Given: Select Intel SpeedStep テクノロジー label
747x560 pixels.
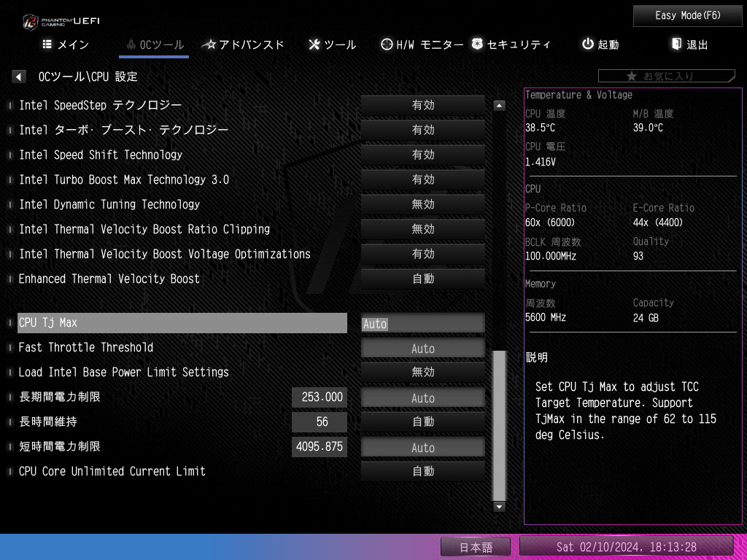Looking at the screenshot, I should (100, 106).
